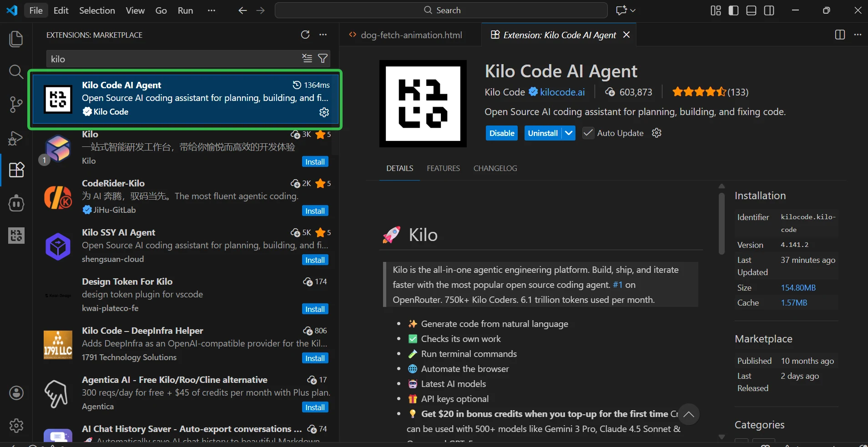Viewport: 868px width, 447px height.
Task: Open the Accounts icon in activity bar
Action: pos(16,393)
